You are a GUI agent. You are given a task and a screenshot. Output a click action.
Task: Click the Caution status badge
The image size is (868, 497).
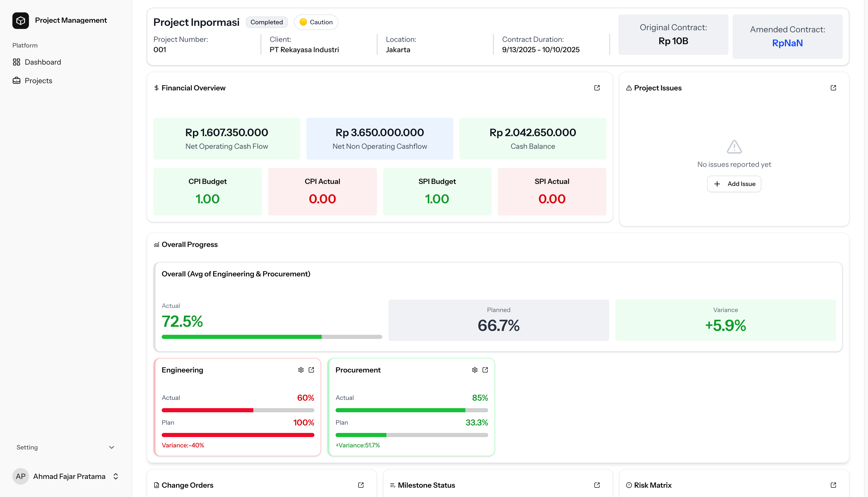click(316, 22)
